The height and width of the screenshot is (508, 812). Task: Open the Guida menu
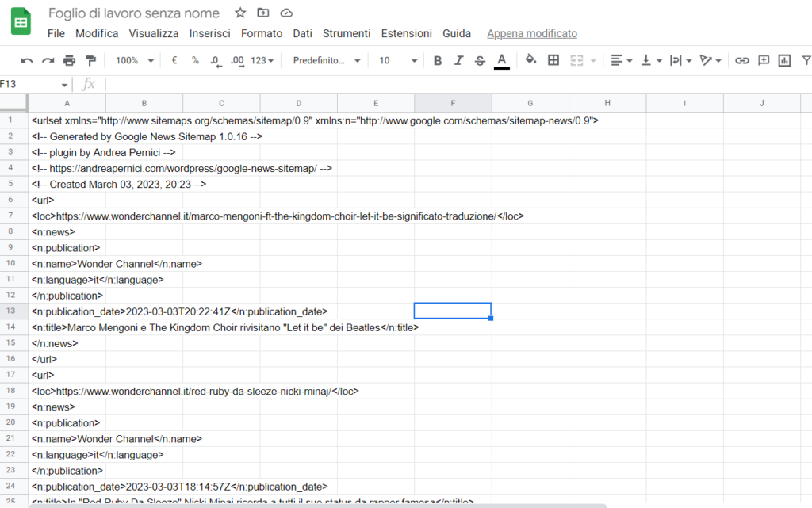pyautogui.click(x=457, y=33)
